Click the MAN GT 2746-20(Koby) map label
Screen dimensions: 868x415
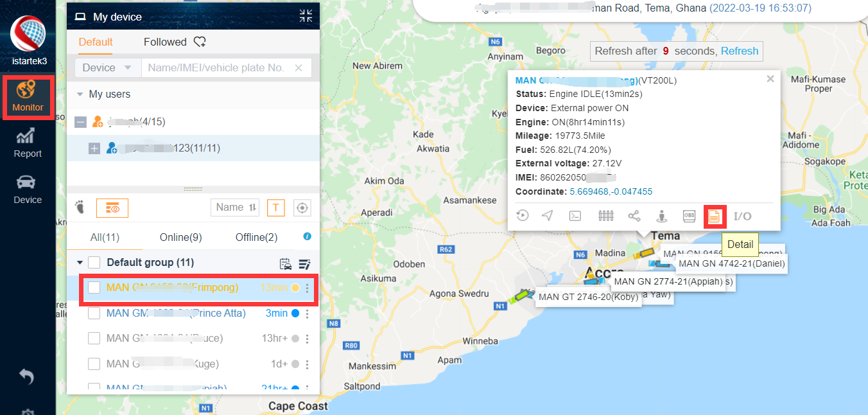point(588,297)
